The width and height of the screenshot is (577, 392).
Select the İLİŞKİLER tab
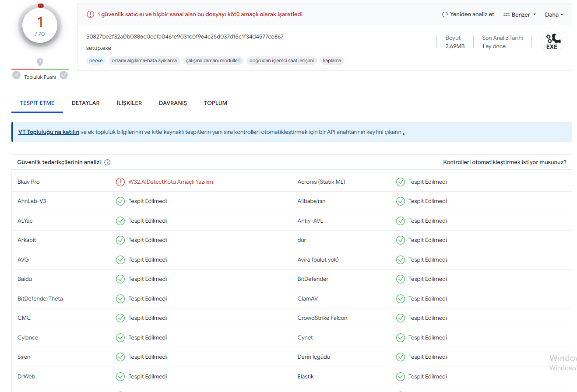129,103
